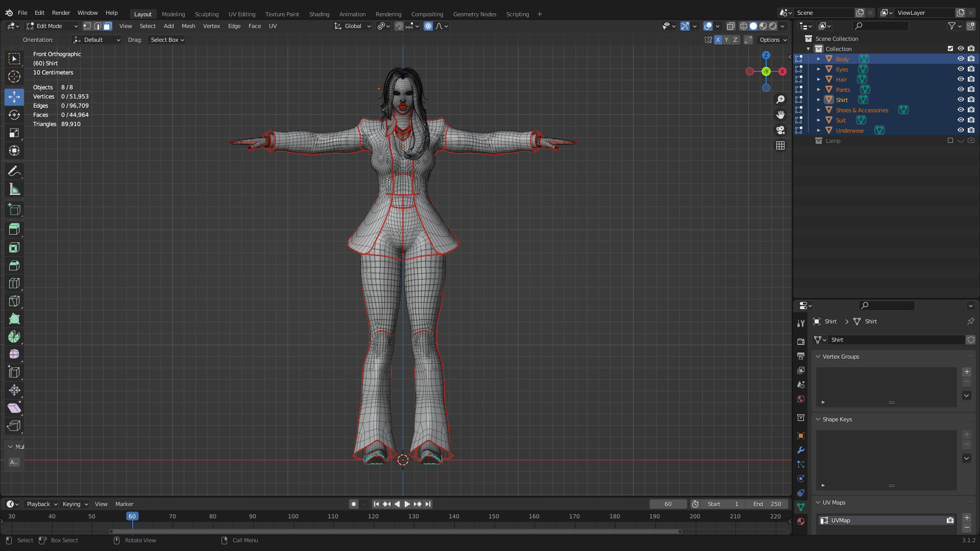The image size is (980, 551).
Task: Collapse the Vertex Groups panel
Action: [818, 357]
